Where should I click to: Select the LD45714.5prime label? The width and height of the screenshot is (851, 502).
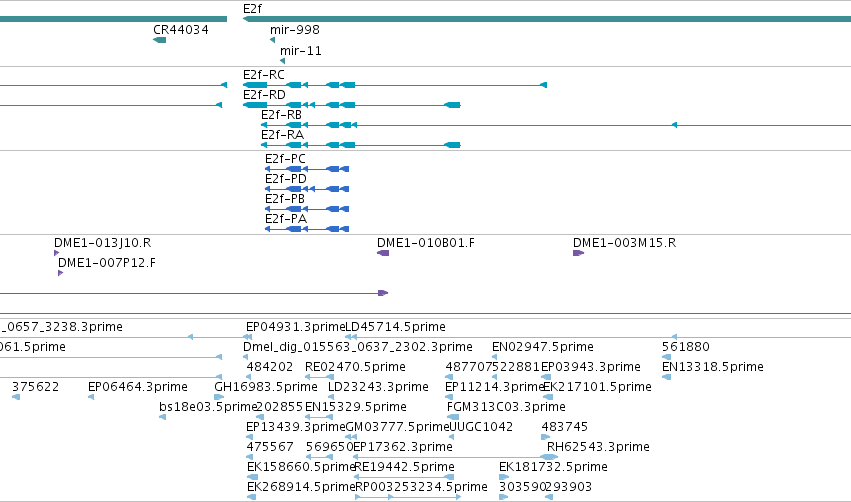[x=396, y=327]
